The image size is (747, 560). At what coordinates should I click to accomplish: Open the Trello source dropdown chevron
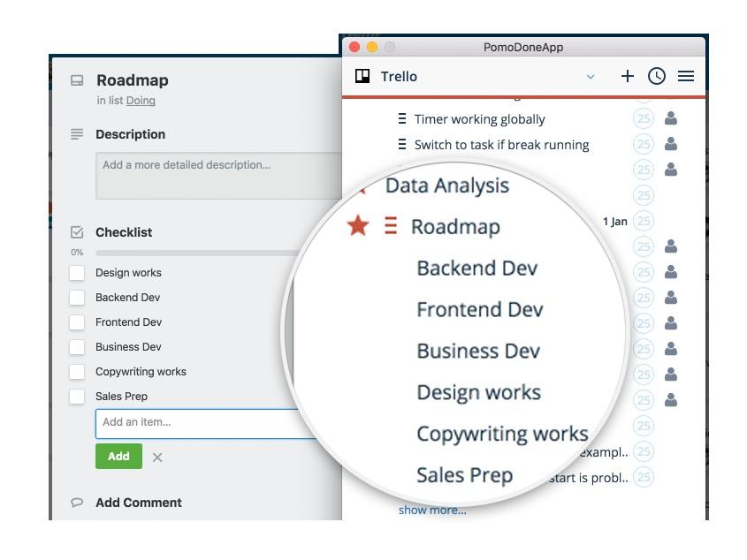click(591, 77)
